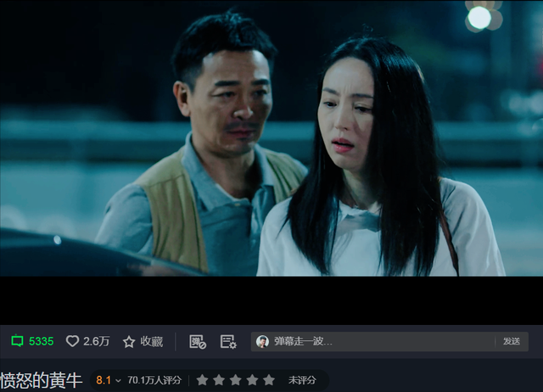
Task: Expand the 8.1 rating dropdown arrow
Action: [118, 381]
